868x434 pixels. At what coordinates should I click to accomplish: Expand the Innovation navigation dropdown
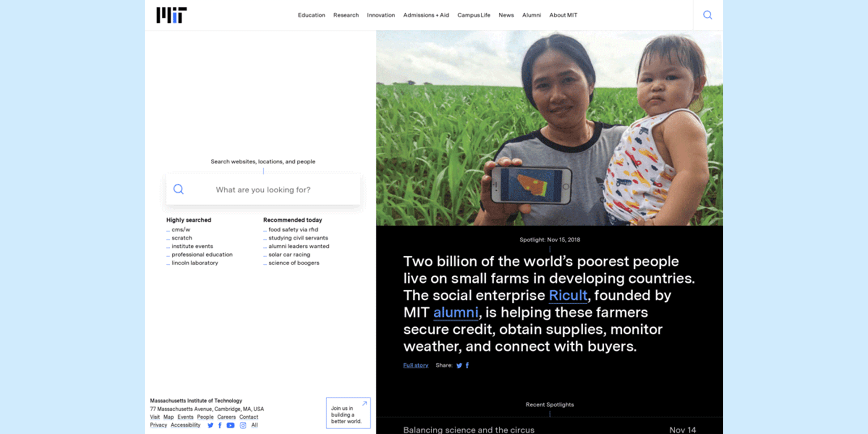(x=381, y=15)
